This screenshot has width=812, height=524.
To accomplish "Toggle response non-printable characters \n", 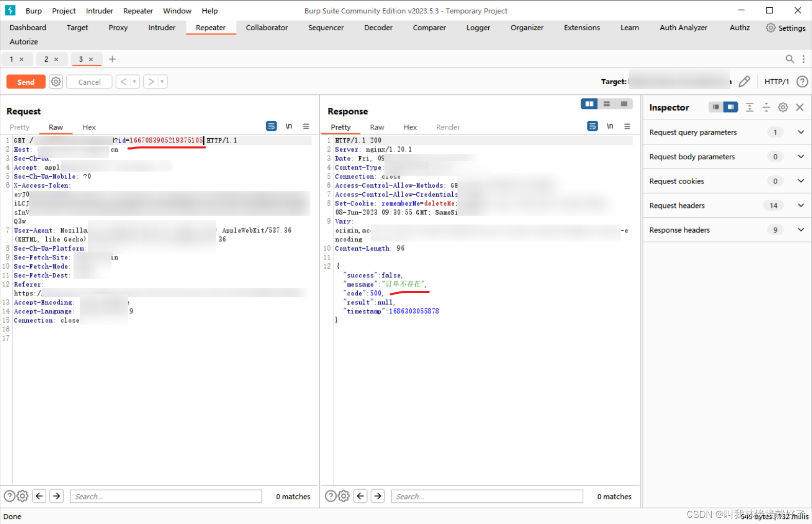I will (x=610, y=126).
